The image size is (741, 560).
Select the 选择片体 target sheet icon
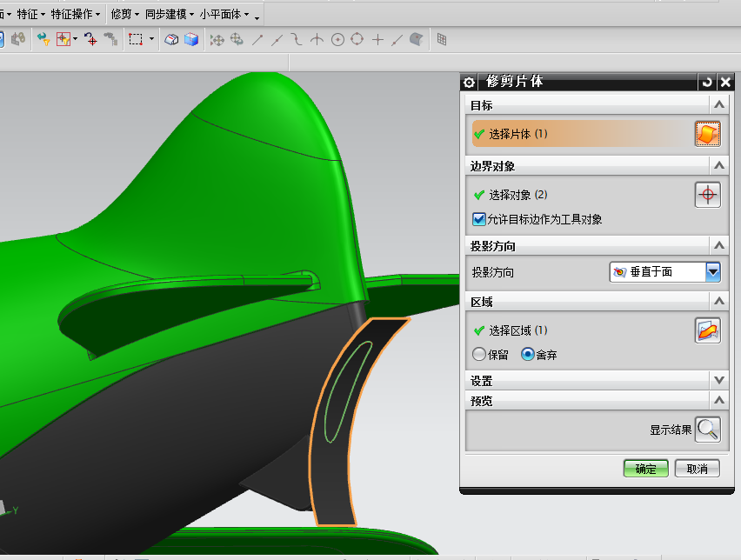click(x=706, y=133)
